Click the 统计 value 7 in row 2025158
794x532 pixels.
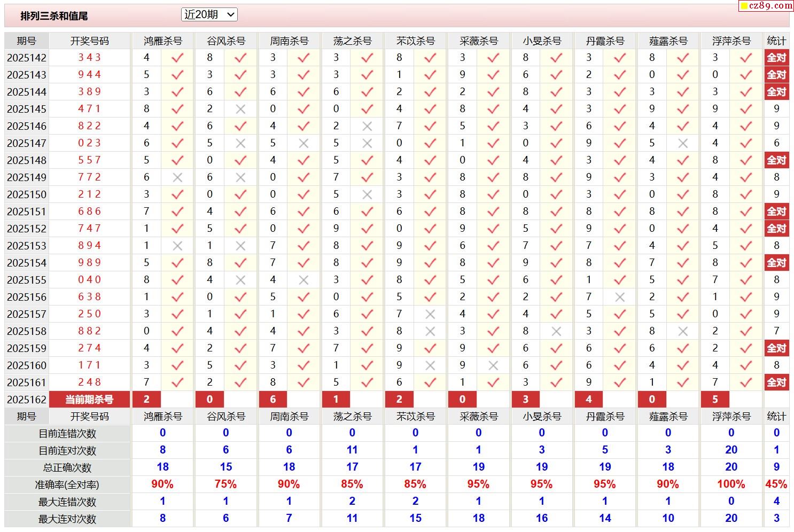[x=776, y=331]
